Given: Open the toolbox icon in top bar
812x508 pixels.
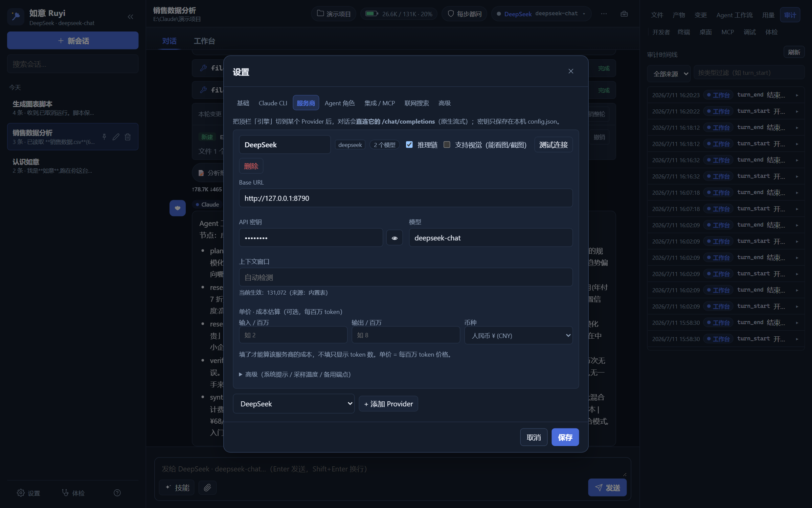Looking at the screenshot, I should (x=624, y=14).
